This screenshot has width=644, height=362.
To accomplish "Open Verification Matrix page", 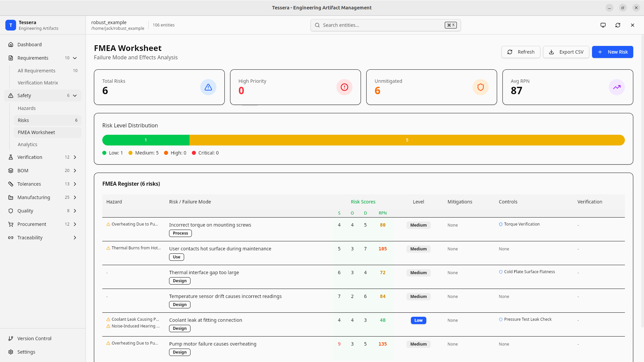I will 38,83.
